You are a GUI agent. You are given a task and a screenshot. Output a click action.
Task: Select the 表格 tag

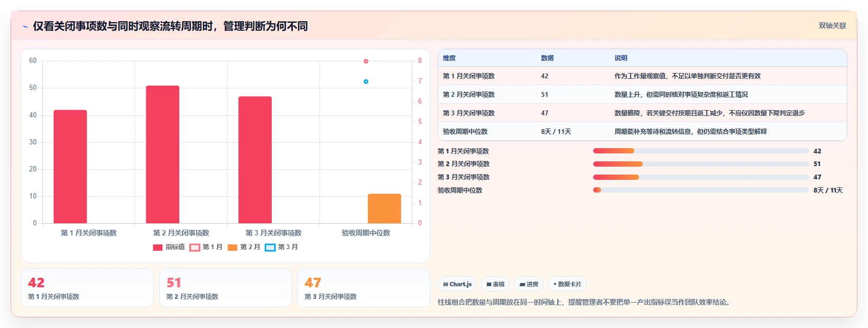[x=495, y=284]
